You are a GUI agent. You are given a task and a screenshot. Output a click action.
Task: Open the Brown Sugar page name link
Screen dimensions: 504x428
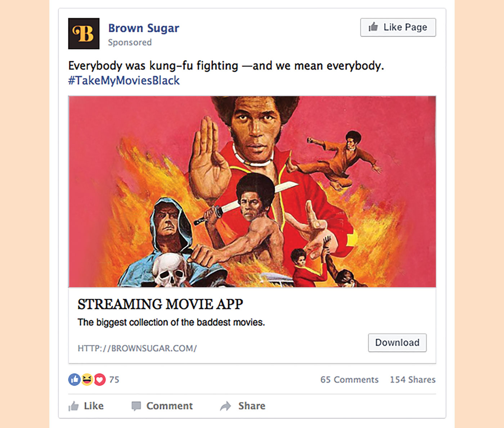coord(144,28)
